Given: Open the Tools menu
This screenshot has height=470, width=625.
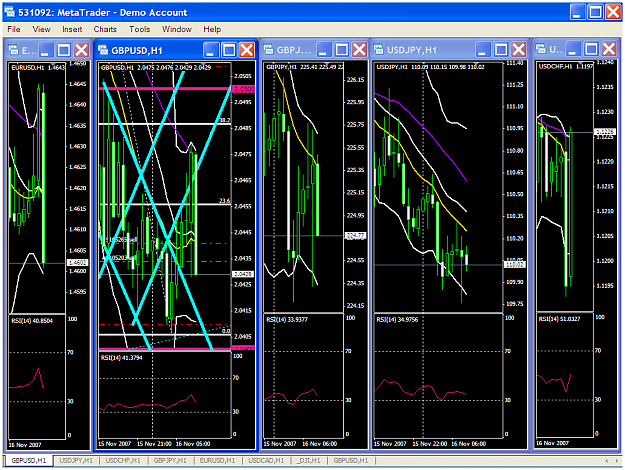Looking at the screenshot, I should [x=140, y=29].
